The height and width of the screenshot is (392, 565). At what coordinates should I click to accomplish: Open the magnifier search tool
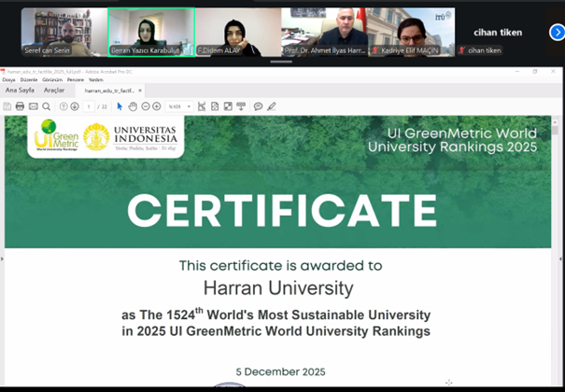(46, 106)
